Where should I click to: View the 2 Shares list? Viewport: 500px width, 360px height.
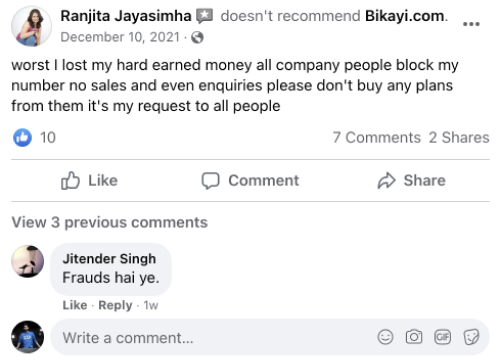click(459, 137)
